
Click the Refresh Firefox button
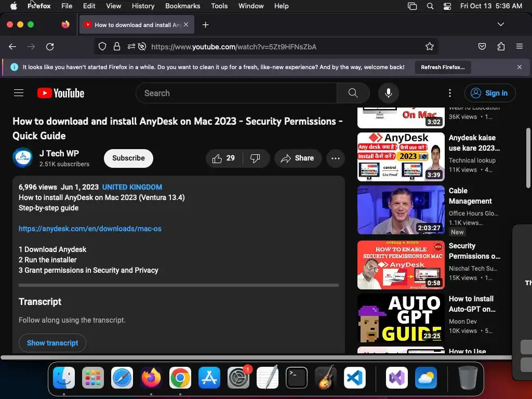443,67
